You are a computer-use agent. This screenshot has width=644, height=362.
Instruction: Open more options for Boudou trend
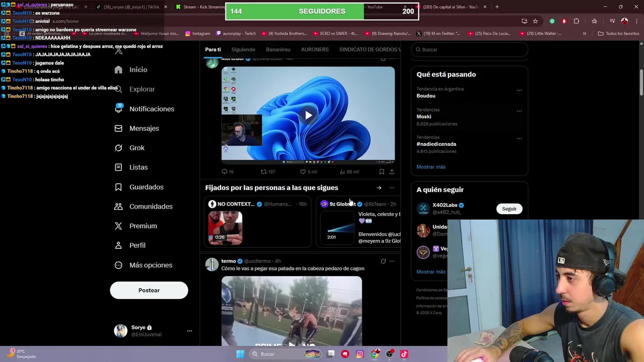click(519, 90)
